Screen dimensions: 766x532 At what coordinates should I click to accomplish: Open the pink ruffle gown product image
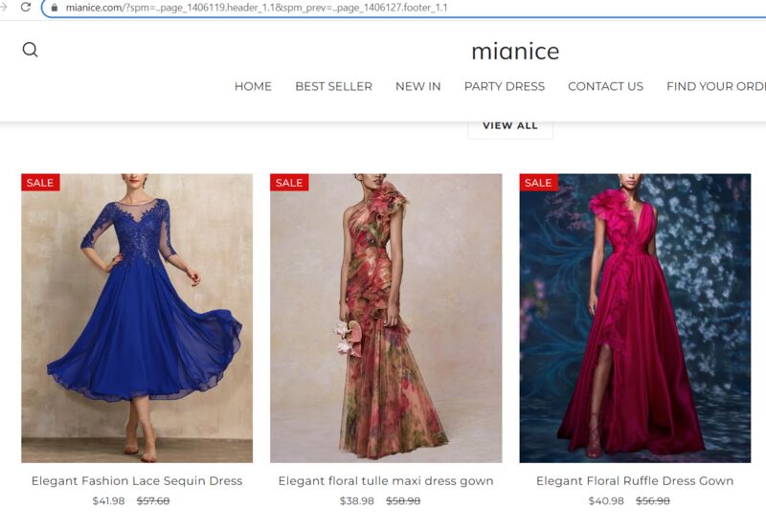pyautogui.click(x=635, y=318)
